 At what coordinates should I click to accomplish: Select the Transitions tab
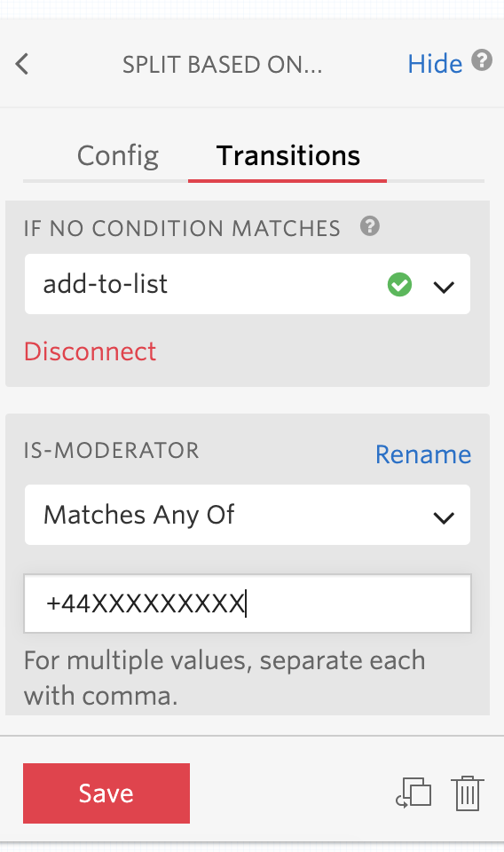click(x=287, y=156)
